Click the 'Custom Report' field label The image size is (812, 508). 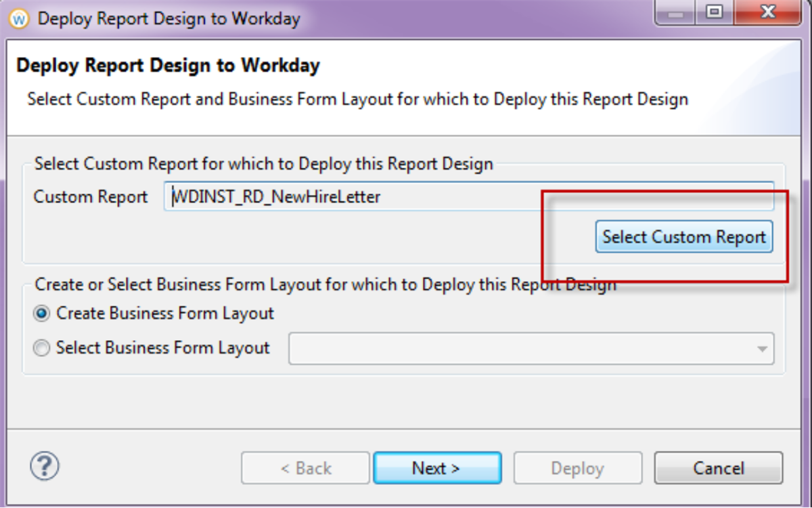[x=91, y=197]
